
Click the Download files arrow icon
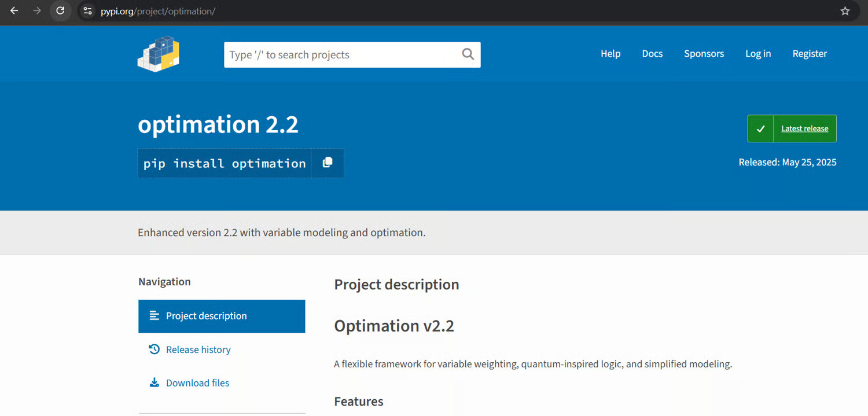point(154,382)
